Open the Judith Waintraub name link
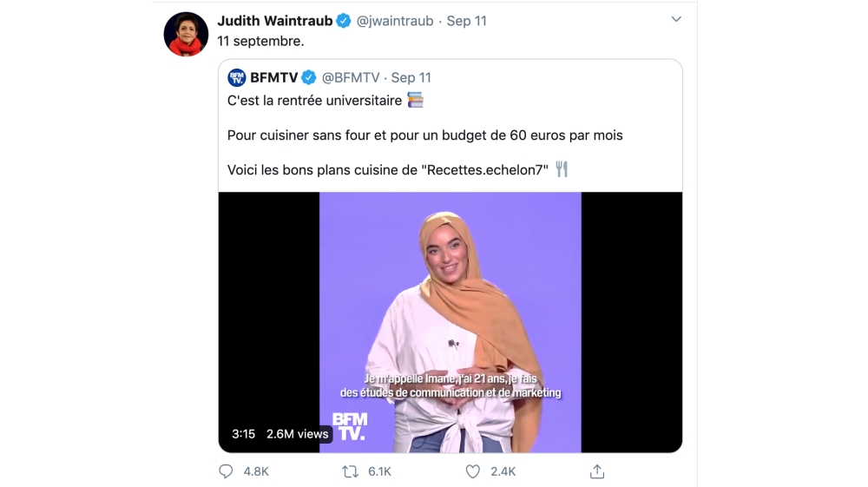Viewport: 868px width, 487px height. (274, 21)
